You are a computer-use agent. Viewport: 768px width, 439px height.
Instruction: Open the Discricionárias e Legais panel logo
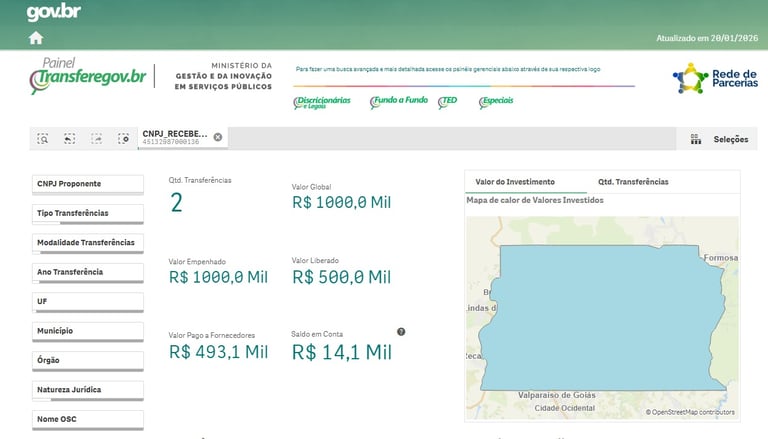(322, 102)
